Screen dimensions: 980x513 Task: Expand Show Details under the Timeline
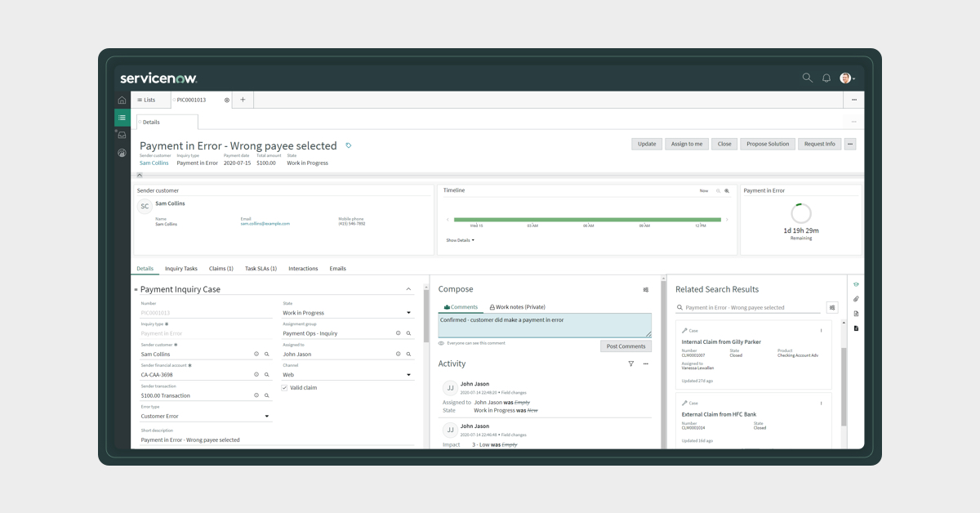click(460, 240)
